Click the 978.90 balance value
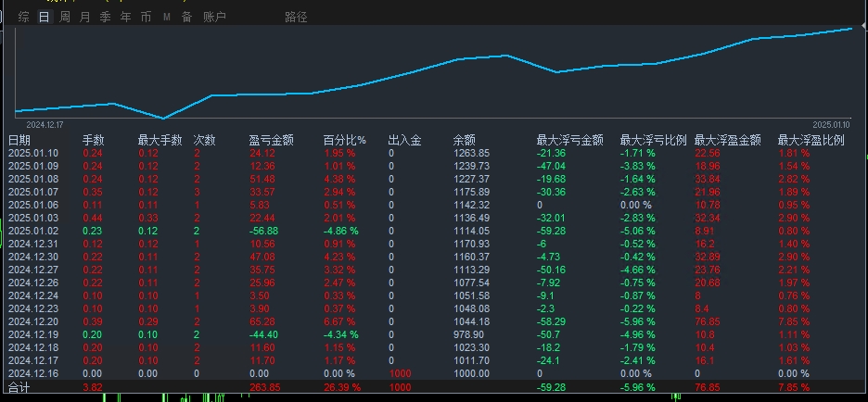The width and height of the screenshot is (868, 402). [x=468, y=334]
